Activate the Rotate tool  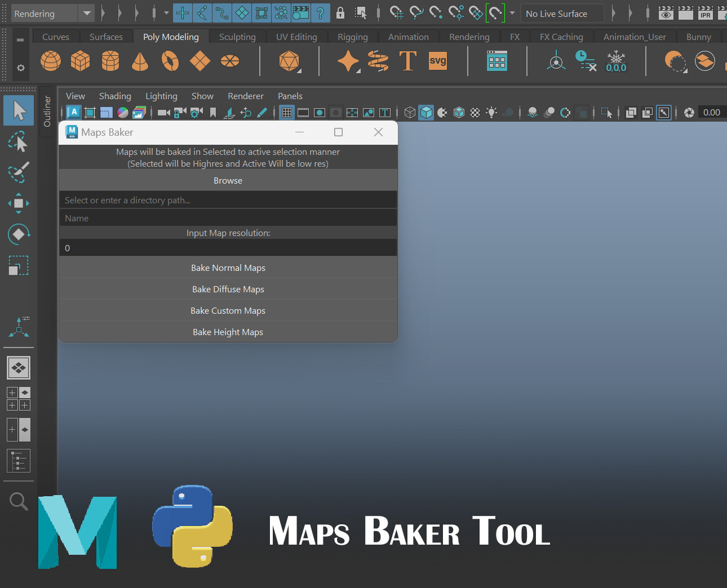[19, 234]
